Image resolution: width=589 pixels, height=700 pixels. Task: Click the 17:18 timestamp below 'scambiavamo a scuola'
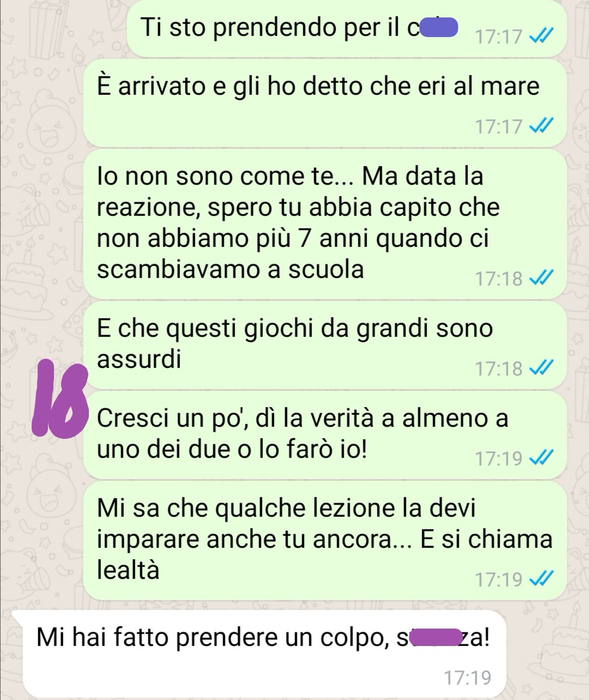pos(498,279)
